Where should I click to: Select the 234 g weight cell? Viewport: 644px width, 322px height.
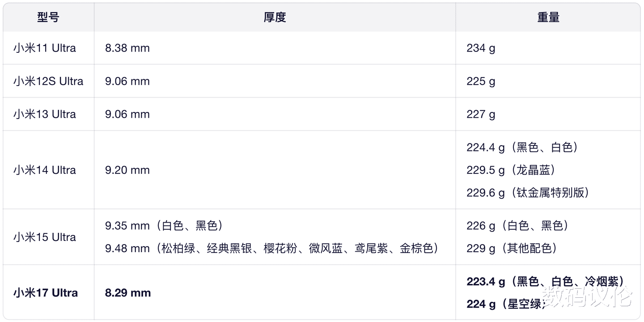(x=481, y=48)
